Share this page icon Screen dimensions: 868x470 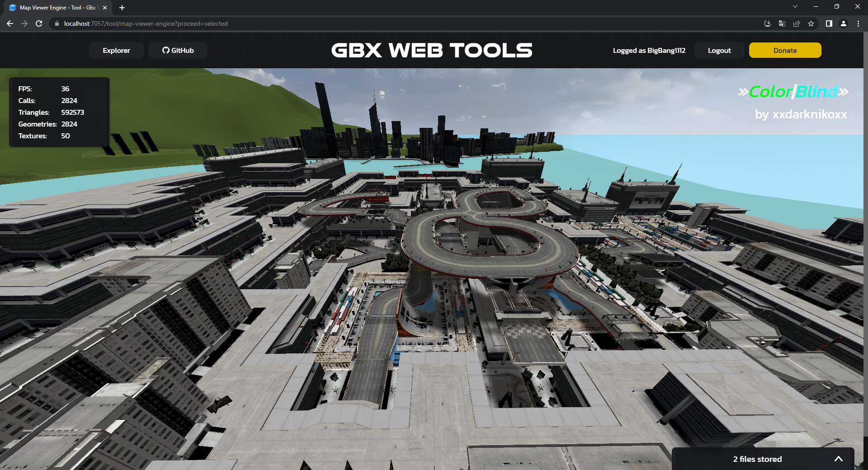click(796, 23)
